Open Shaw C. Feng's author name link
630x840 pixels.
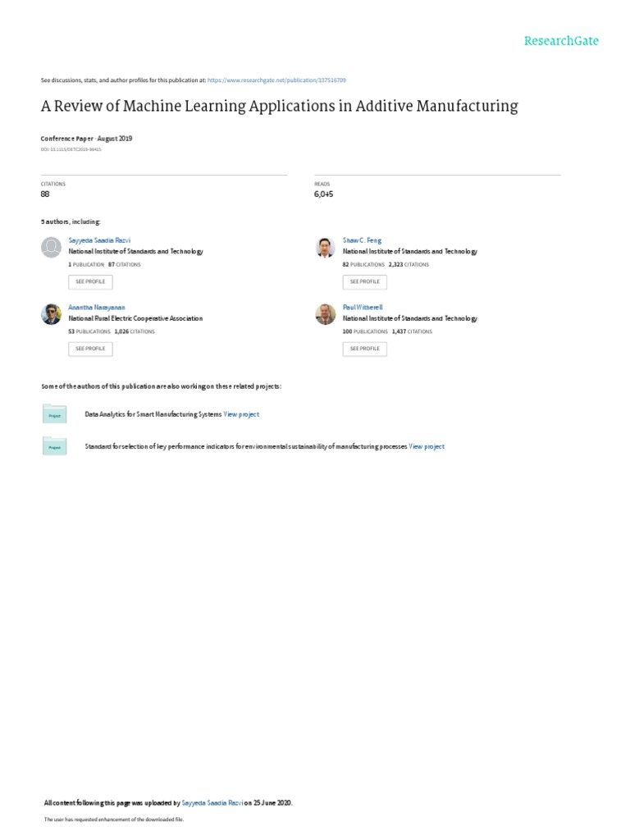click(362, 240)
